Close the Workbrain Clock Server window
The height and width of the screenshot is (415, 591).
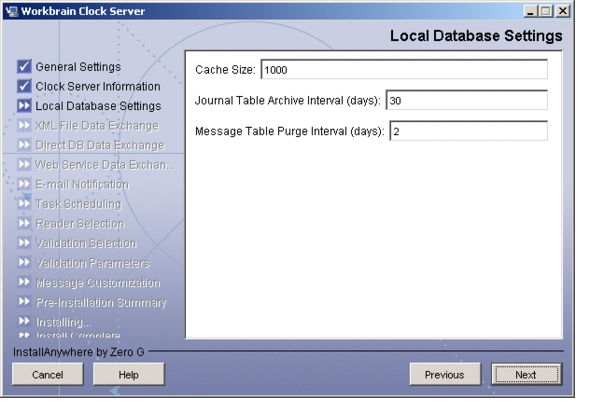563,11
